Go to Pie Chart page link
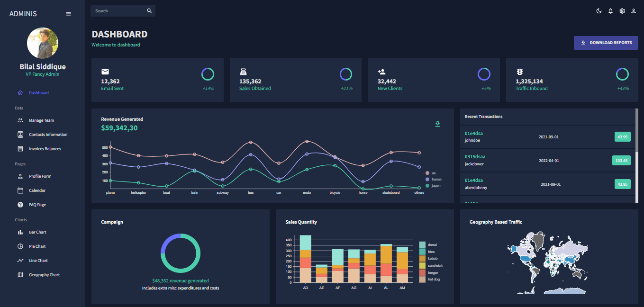644x307 pixels. tap(37, 246)
